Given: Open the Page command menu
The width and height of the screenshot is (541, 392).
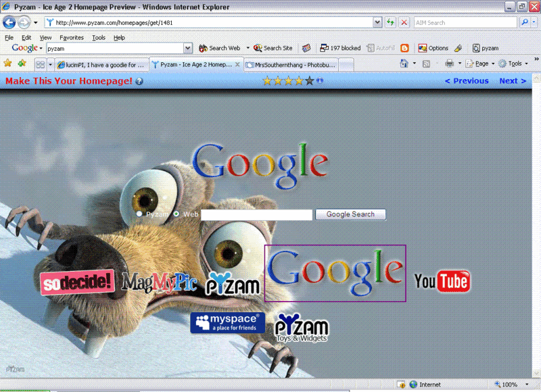Looking at the screenshot, I should 480,64.
